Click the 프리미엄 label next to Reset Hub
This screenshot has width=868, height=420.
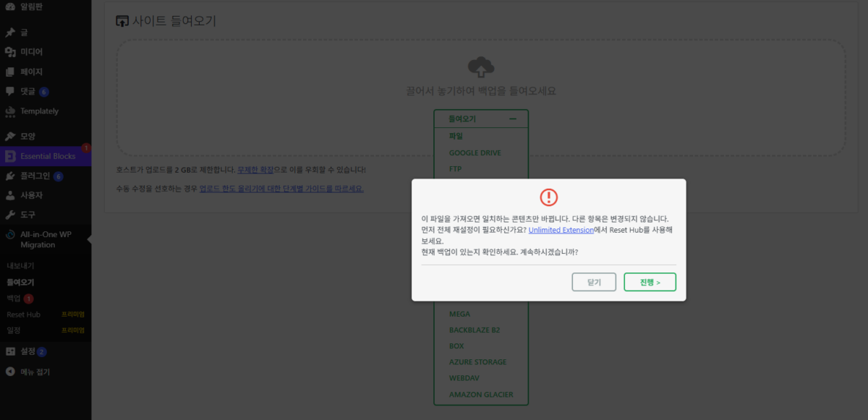tap(73, 314)
